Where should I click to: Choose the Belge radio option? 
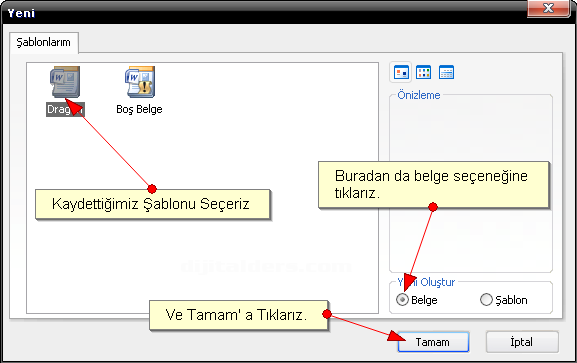pyautogui.click(x=402, y=300)
